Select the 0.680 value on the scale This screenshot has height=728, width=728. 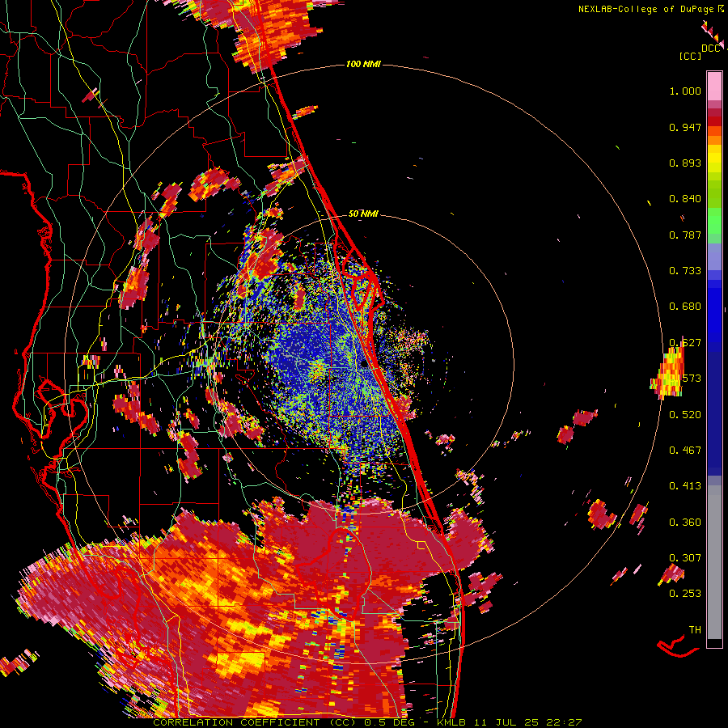[685, 307]
